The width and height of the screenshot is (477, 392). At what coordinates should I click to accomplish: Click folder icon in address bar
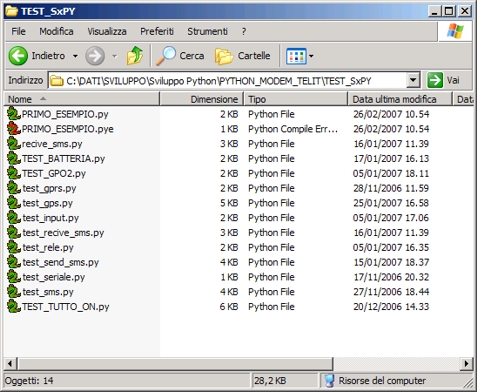(57, 81)
